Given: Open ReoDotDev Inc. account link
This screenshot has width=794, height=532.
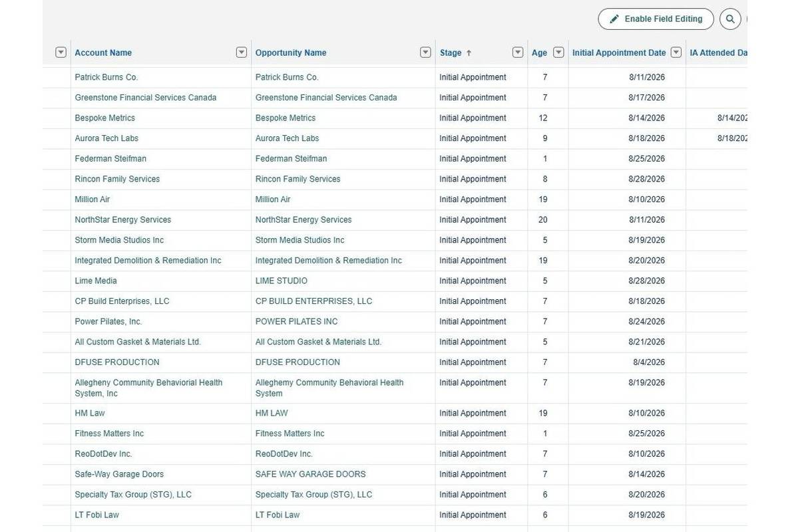Looking at the screenshot, I should point(103,454).
